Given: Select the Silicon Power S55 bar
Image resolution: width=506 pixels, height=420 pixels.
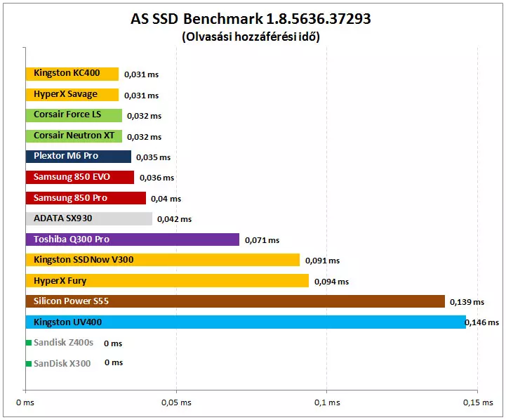Looking at the screenshot, I should 235,301.
